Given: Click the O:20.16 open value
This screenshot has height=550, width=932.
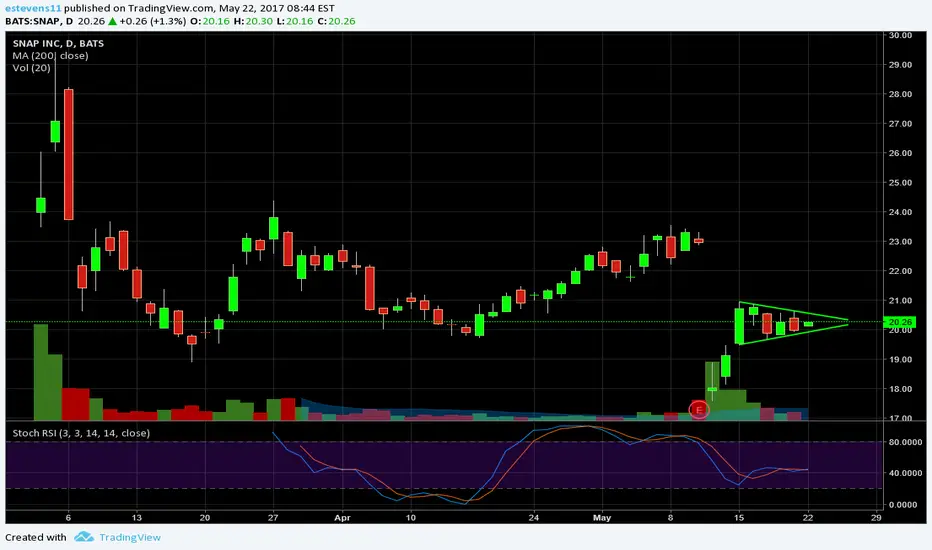Looking at the screenshot, I should (x=210, y=21).
